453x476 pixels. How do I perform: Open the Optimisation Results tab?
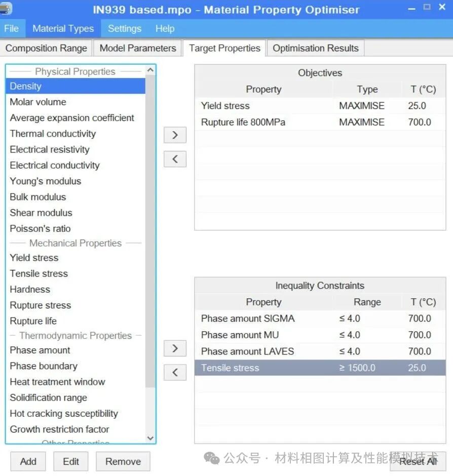click(x=315, y=48)
